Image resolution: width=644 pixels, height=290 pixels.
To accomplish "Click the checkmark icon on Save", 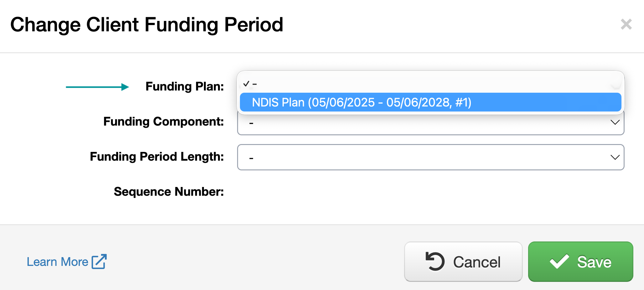I will click(559, 262).
